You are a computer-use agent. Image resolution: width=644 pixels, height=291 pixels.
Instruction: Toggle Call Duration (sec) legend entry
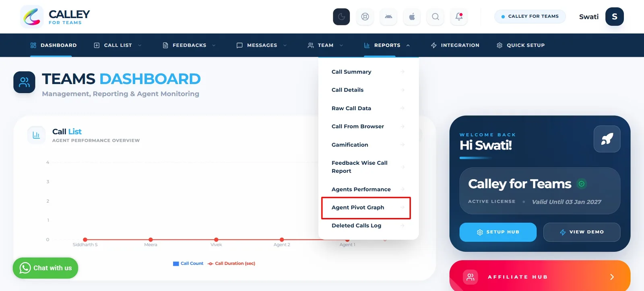(231, 264)
